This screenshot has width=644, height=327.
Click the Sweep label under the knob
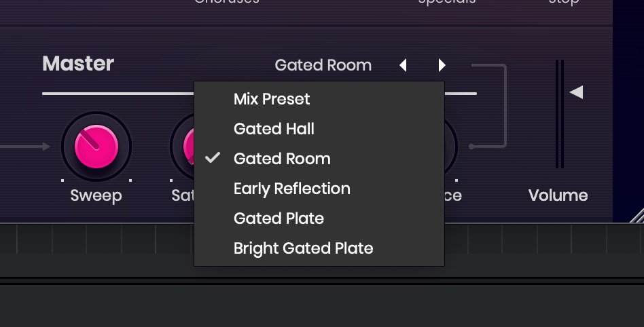click(x=96, y=195)
